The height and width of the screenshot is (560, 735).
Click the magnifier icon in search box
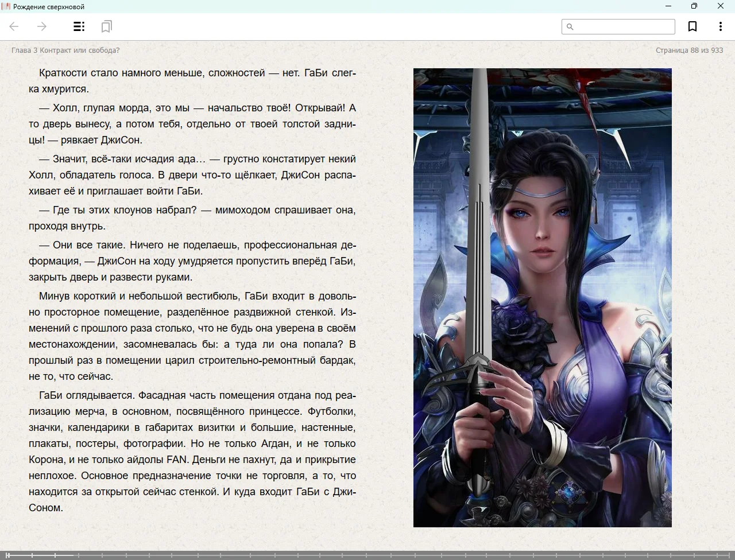coord(570,27)
